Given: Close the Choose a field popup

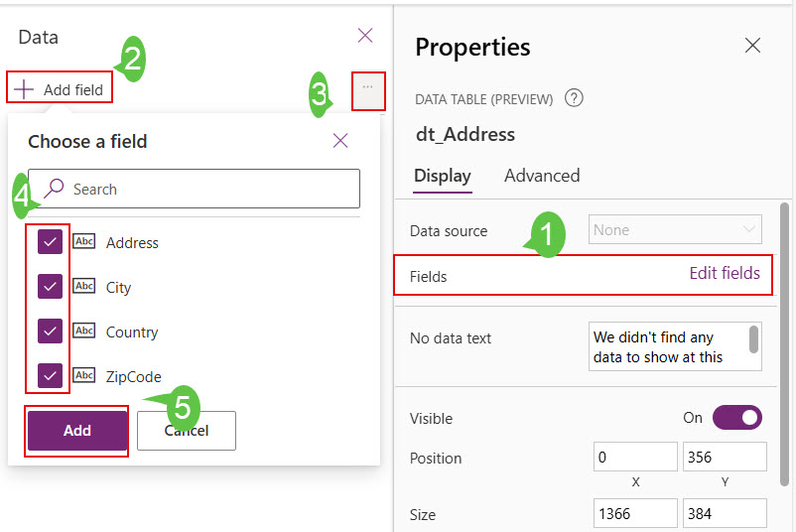Looking at the screenshot, I should [340, 141].
